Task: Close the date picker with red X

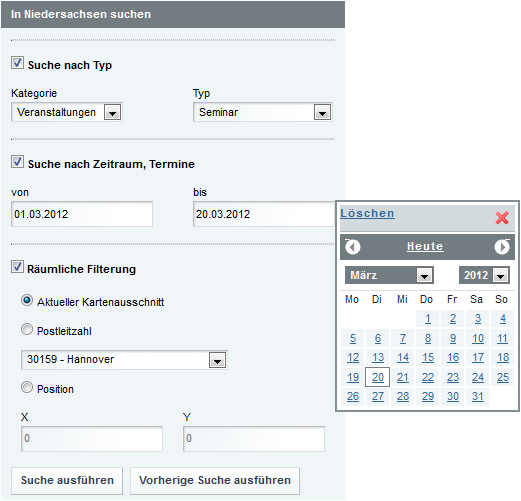Action: tap(502, 218)
